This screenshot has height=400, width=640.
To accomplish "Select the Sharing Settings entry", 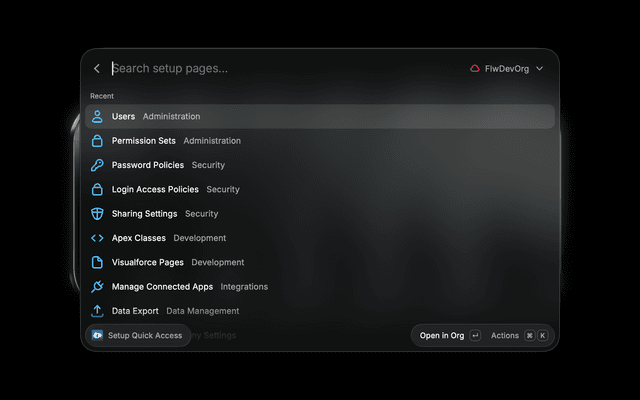I will click(320, 213).
